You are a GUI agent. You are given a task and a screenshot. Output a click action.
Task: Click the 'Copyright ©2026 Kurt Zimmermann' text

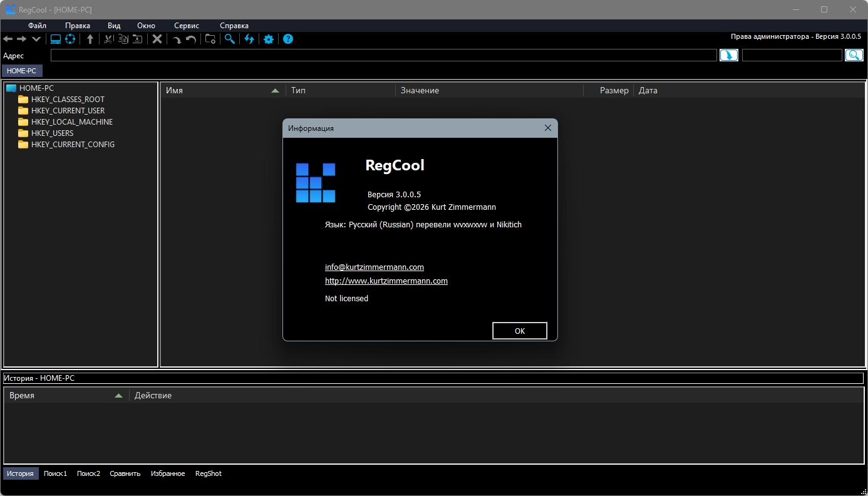click(x=431, y=207)
